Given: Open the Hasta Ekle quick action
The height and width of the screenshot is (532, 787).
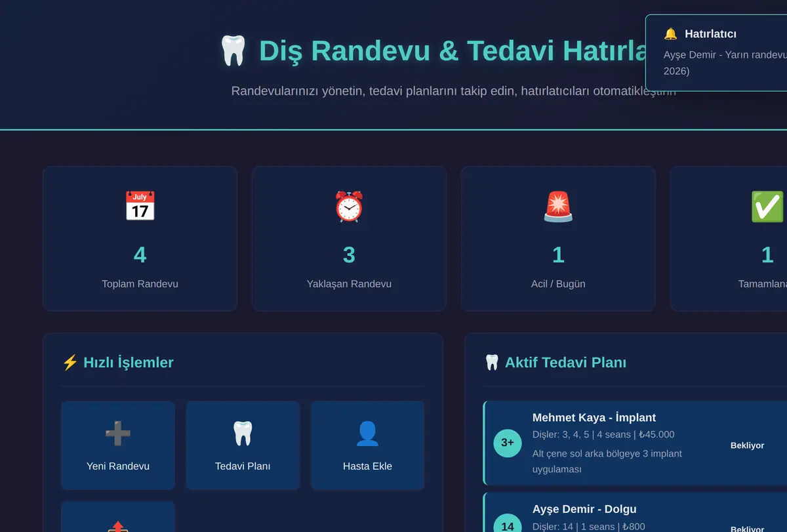Looking at the screenshot, I should coord(367,445).
